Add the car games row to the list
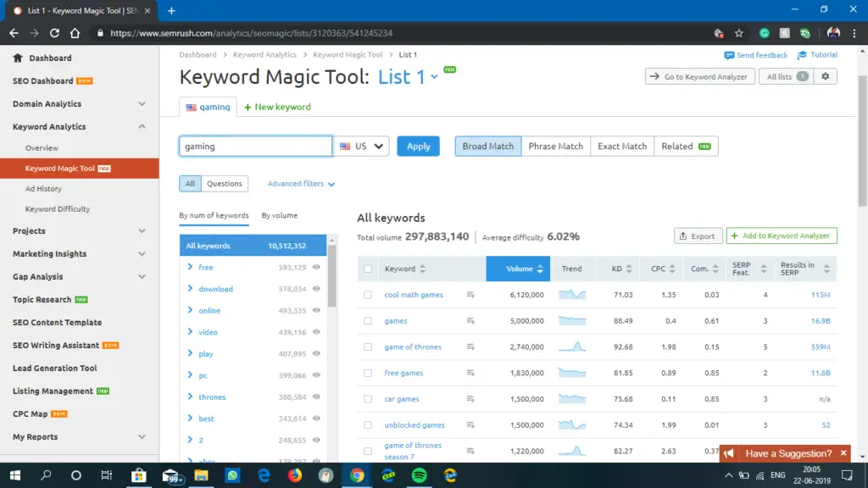The image size is (868, 488). pos(470,399)
